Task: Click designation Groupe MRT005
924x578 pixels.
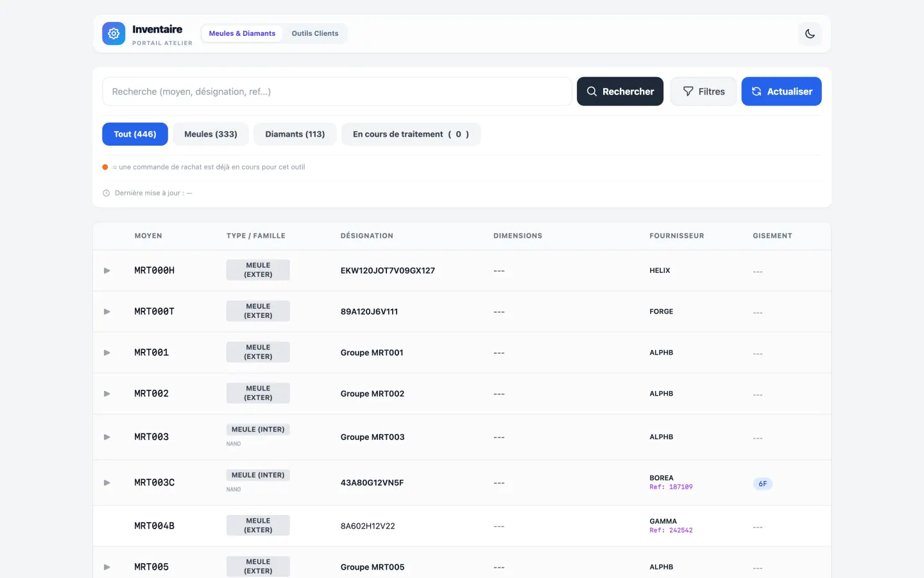Action: pos(372,567)
